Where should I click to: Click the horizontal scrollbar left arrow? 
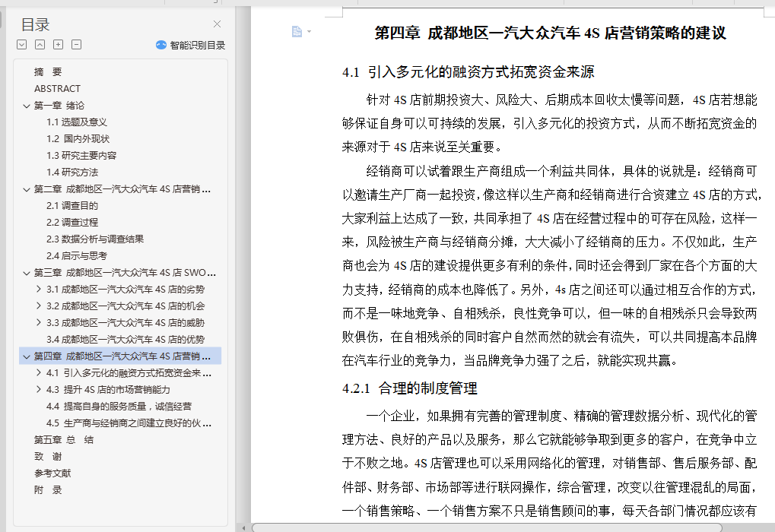tap(243, 527)
